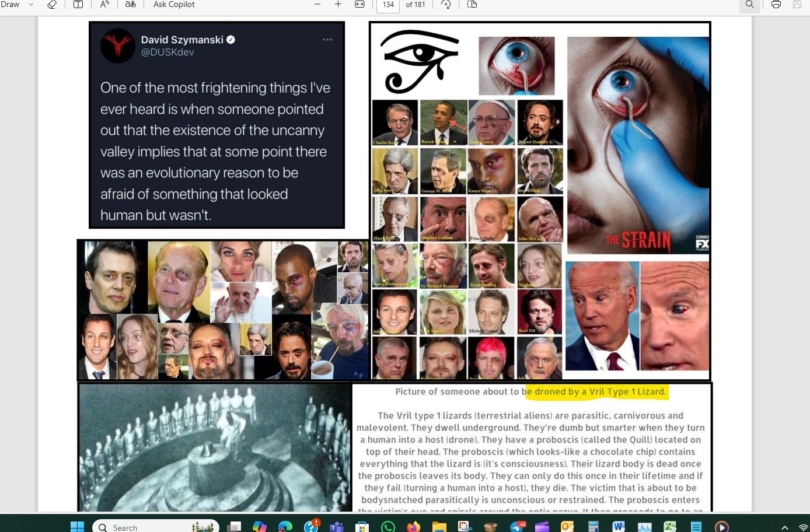Show hidden system tray icons
Screen dimensions: 810x532
[x=785, y=527]
